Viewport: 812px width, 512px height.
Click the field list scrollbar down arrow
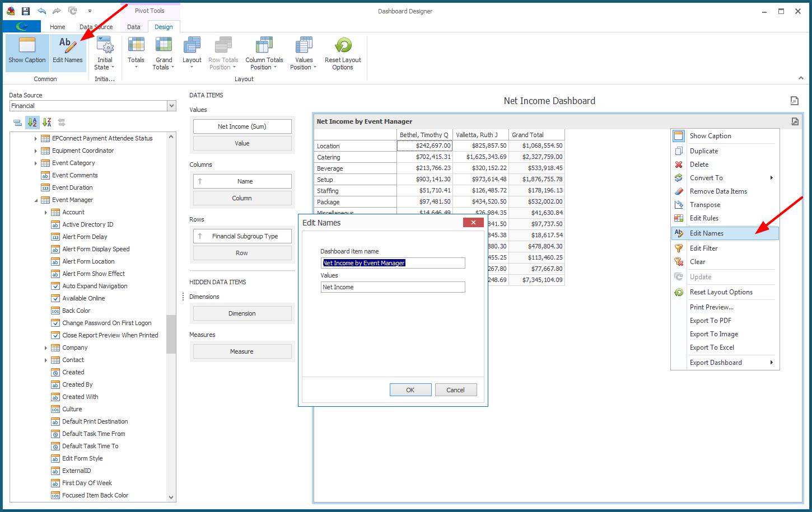[171, 497]
